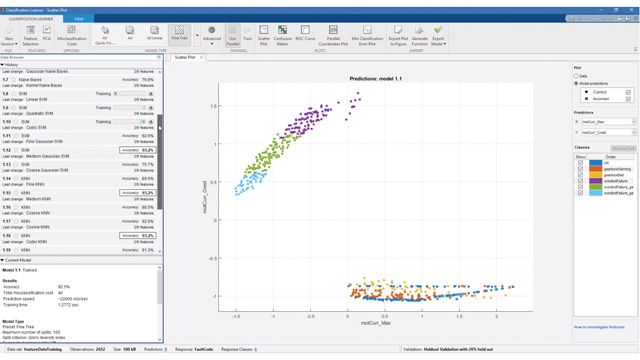The height and width of the screenshot is (360, 640).
Task: Close the Scatter Plot tab
Action: (x=201, y=58)
